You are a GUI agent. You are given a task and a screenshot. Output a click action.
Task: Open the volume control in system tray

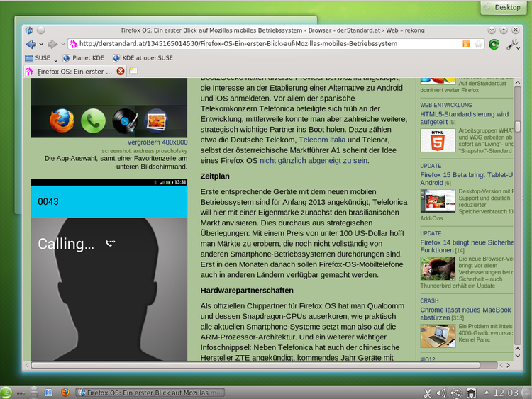[441, 393]
